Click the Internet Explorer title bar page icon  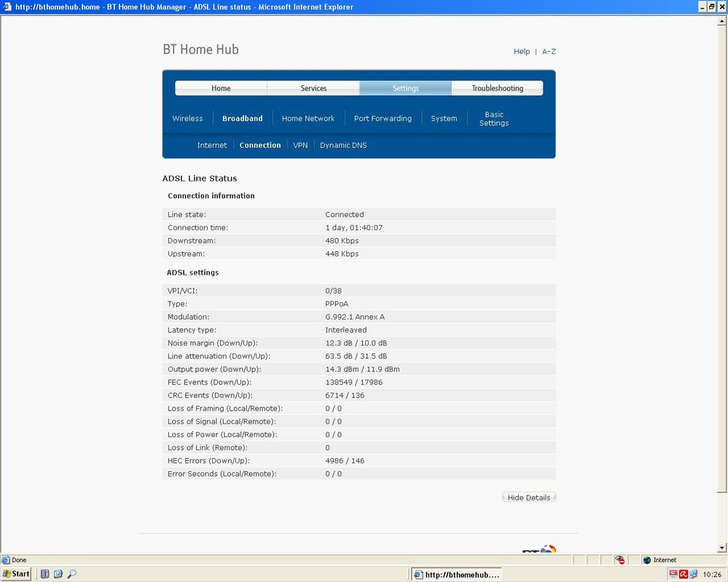[7, 7]
